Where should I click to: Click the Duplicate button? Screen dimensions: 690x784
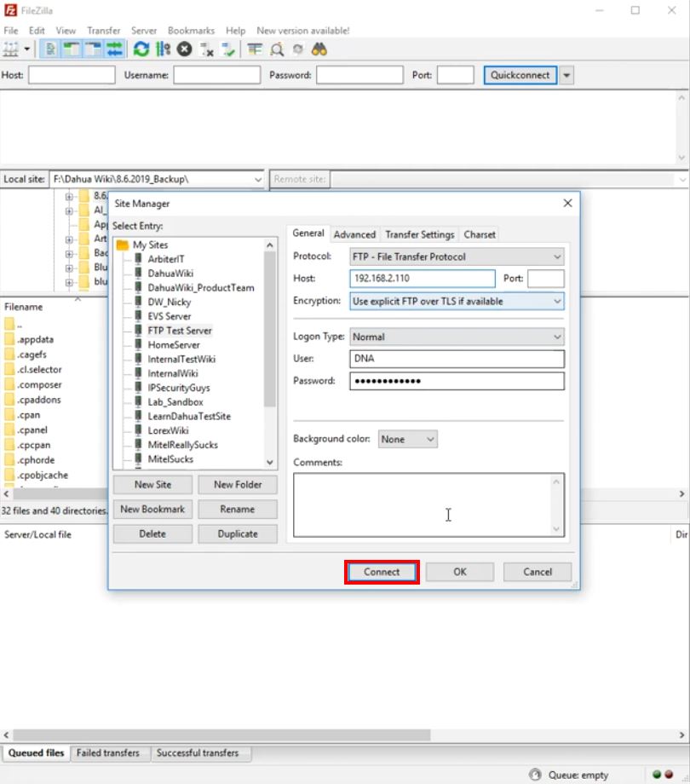coord(238,534)
